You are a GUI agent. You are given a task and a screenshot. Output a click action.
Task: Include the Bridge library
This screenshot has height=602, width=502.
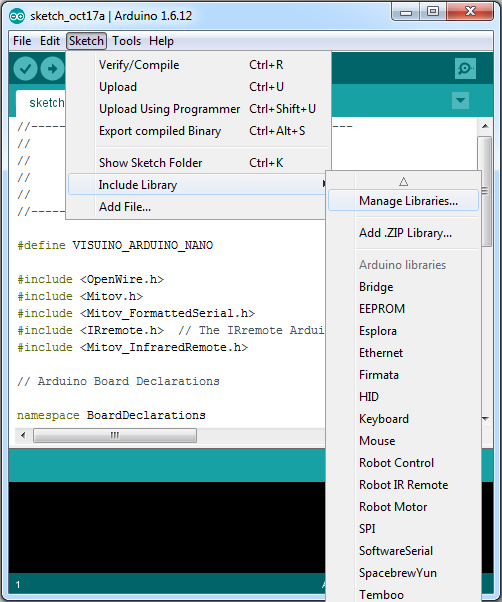click(x=403, y=287)
